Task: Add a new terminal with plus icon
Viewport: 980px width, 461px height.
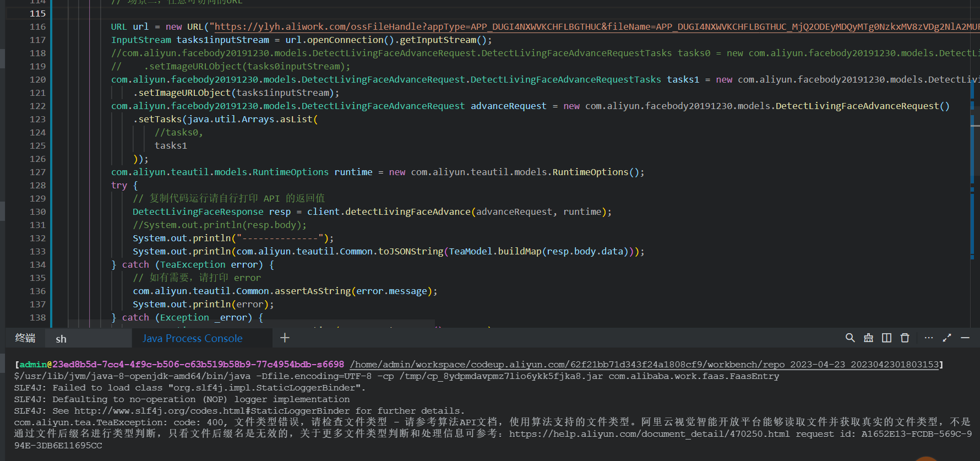Action: coord(285,338)
